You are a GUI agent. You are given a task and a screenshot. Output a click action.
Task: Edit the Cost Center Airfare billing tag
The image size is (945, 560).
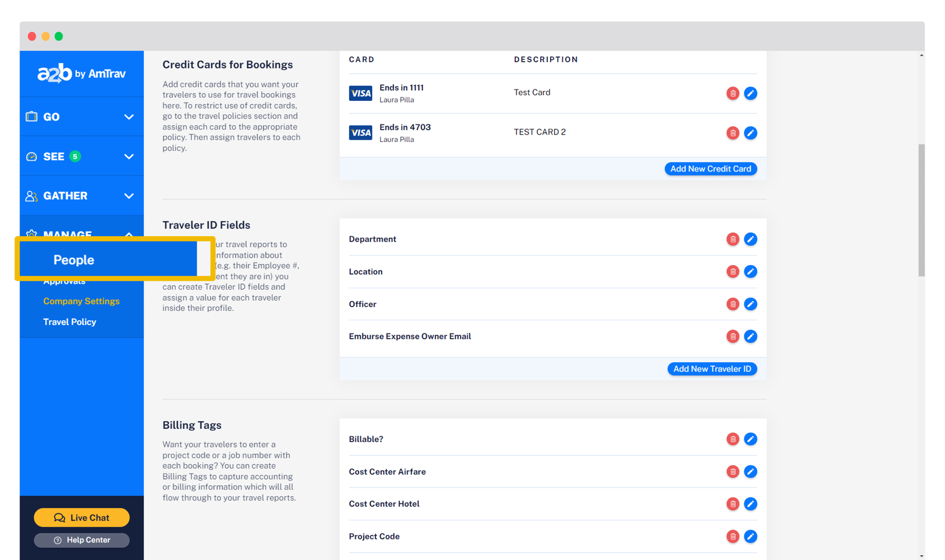point(750,472)
